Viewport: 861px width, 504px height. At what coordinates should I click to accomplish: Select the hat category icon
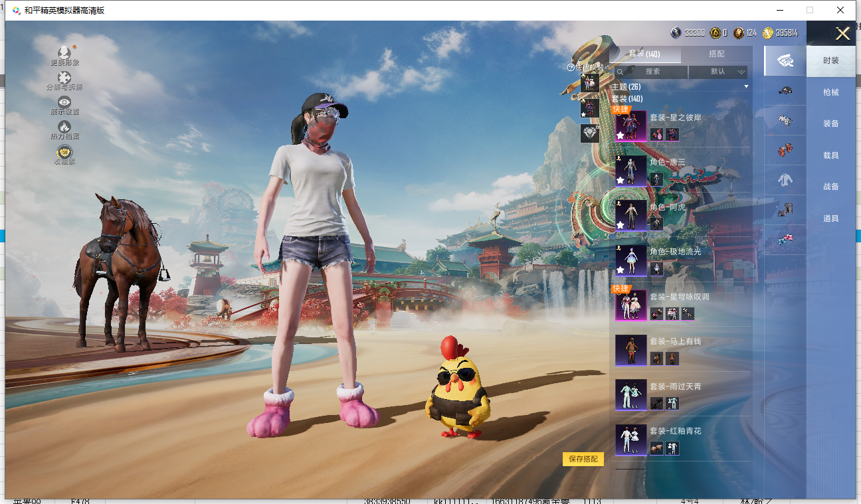tap(785, 90)
